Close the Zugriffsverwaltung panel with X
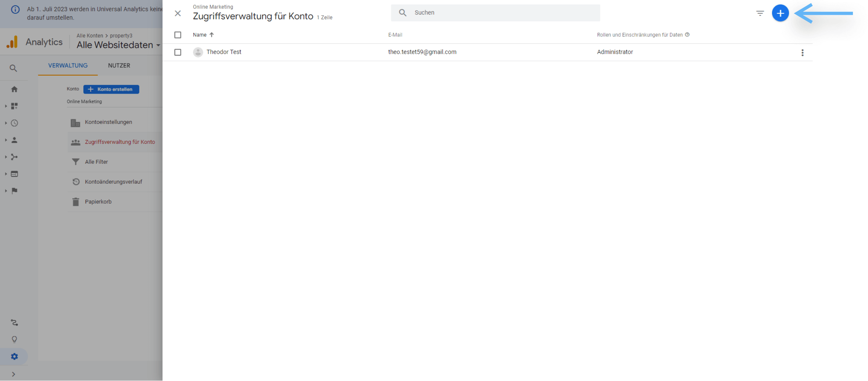Screen dimensions: 868x381 point(178,13)
